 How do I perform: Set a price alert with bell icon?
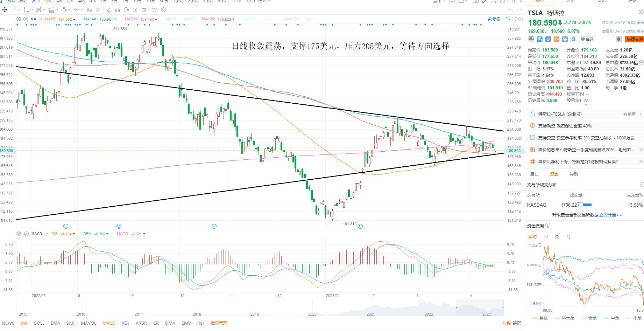618,39
